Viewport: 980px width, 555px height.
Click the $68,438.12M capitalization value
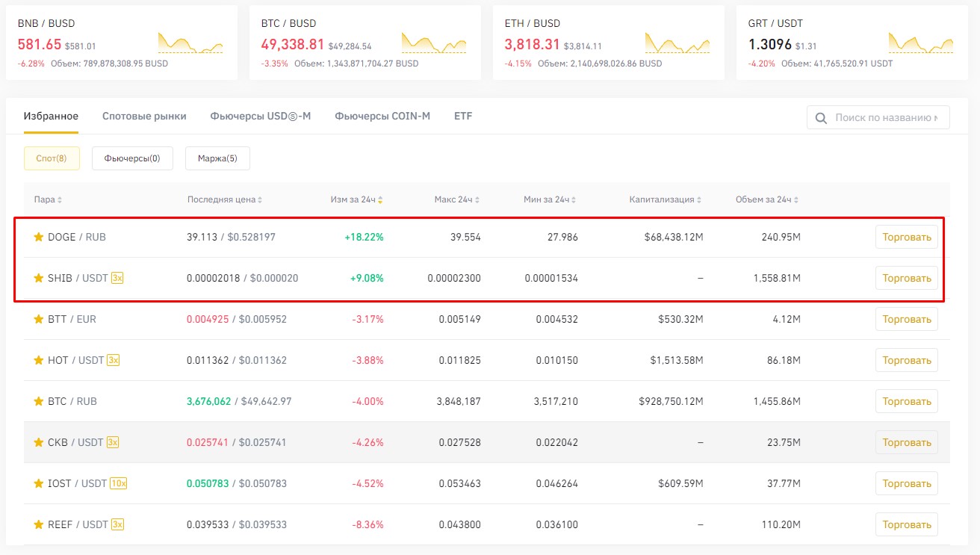click(674, 237)
